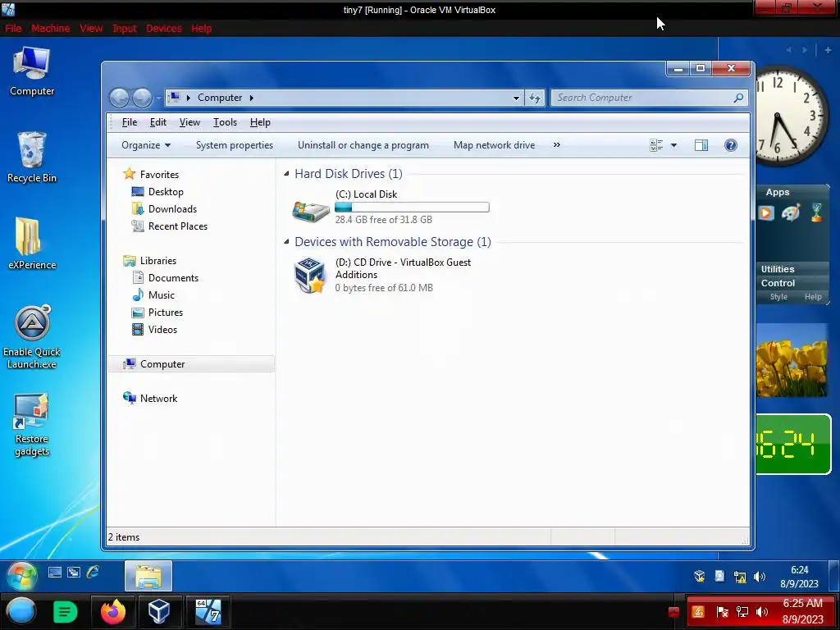The width and height of the screenshot is (840, 630).
Task: Toggle the preview pane icon
Action: pos(701,145)
